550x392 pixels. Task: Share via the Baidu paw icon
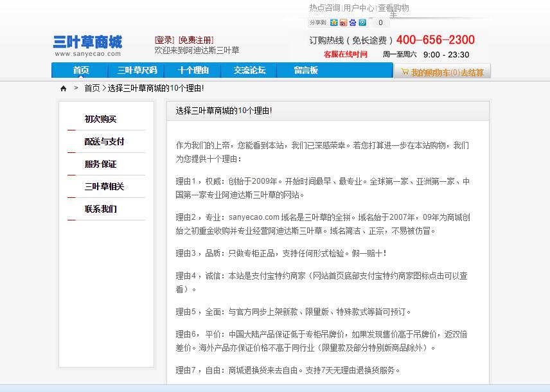point(353,22)
